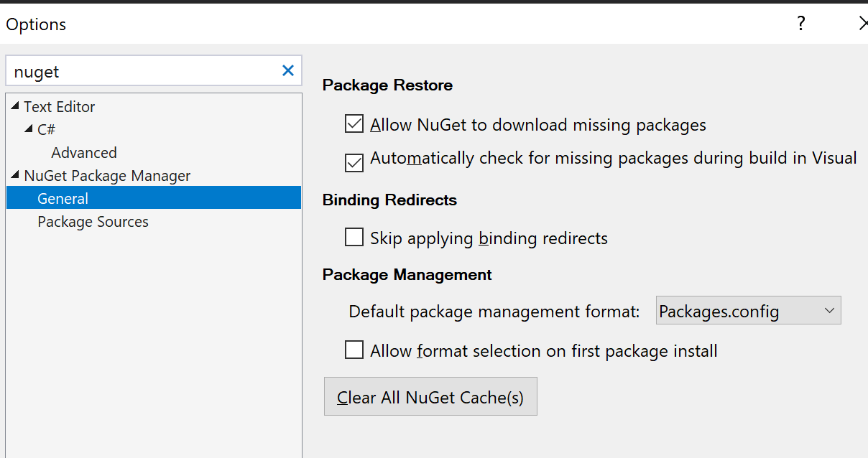This screenshot has width=868, height=458.
Task: Click the Packages.config dropdown arrow
Action: [829, 311]
